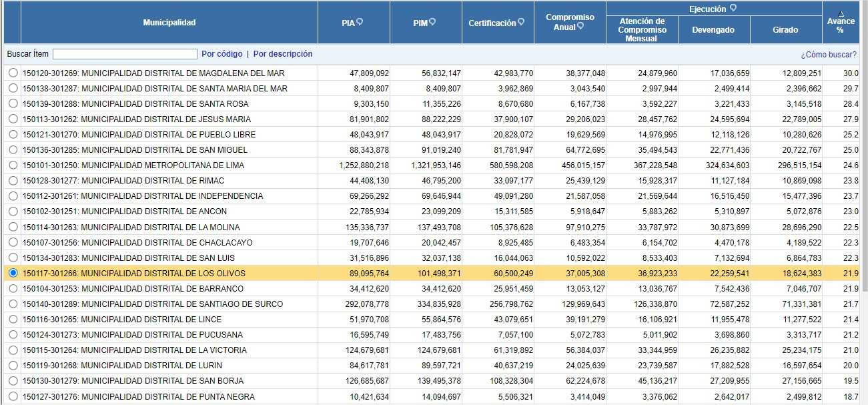Open the Certificación info bubble icon
868x405 pixels.
tap(521, 22)
